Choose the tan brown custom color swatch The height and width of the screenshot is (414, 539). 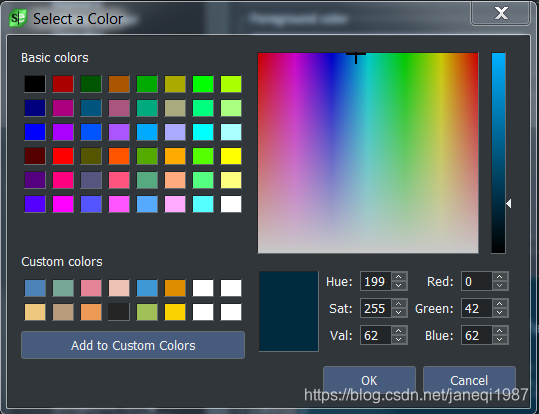click(x=63, y=312)
